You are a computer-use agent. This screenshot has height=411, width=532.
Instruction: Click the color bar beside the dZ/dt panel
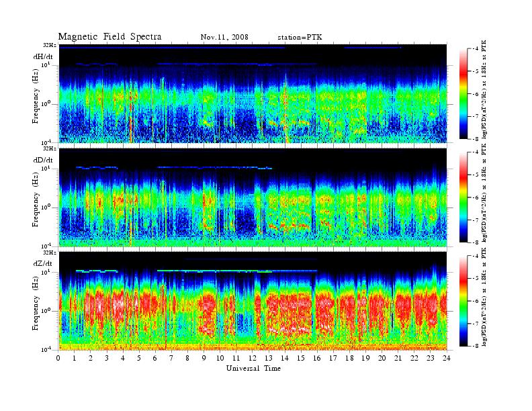coord(463,301)
